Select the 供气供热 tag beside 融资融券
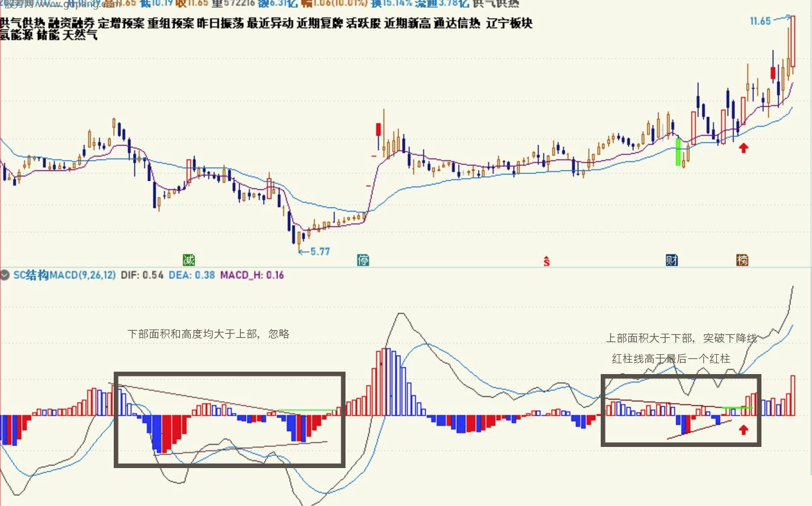This screenshot has height=506, width=812. coord(22,23)
